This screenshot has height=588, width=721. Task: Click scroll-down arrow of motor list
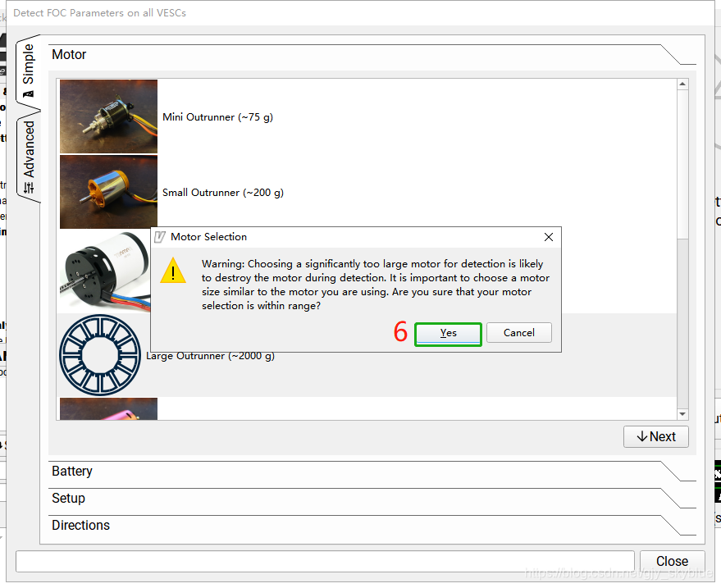pos(682,414)
